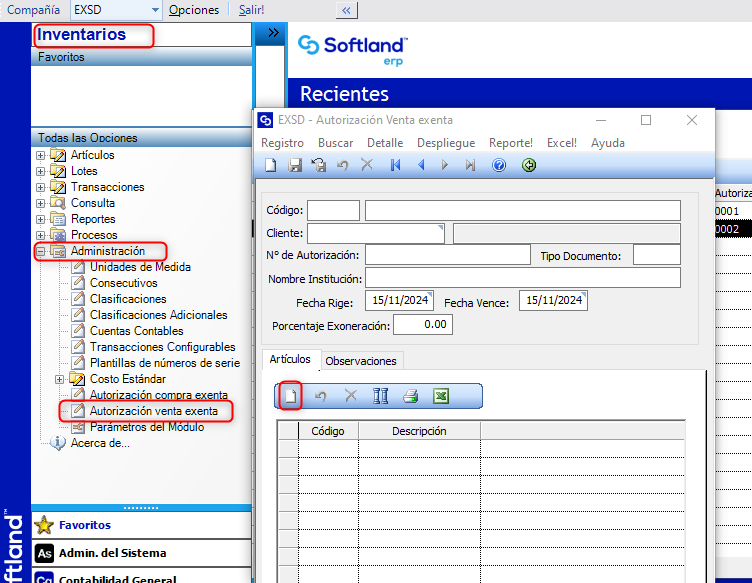
Task: Click the Porcentaje Exoneración field
Action: tap(423, 325)
